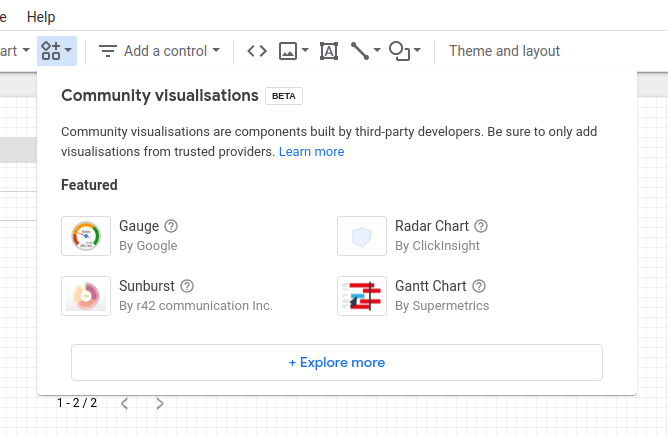This screenshot has height=436, width=668.
Task: Expand the shape tool dropdown arrow
Action: (417, 50)
